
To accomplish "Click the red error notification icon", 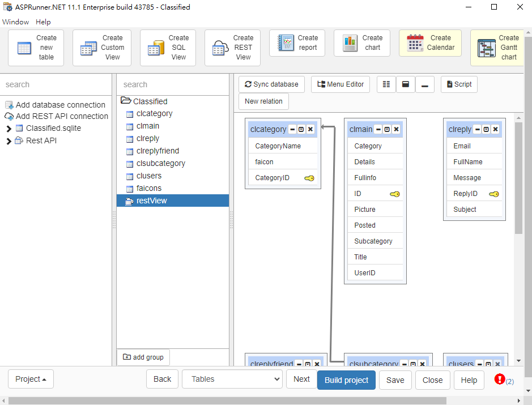I will tap(499, 379).
